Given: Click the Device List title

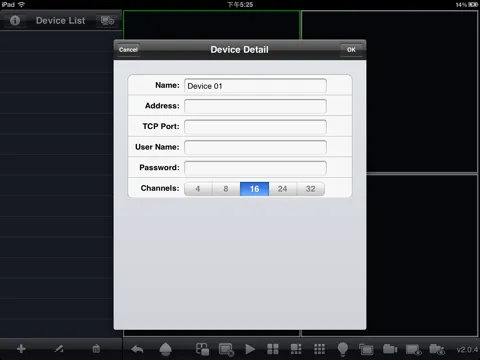Looking at the screenshot, I should [60, 21].
